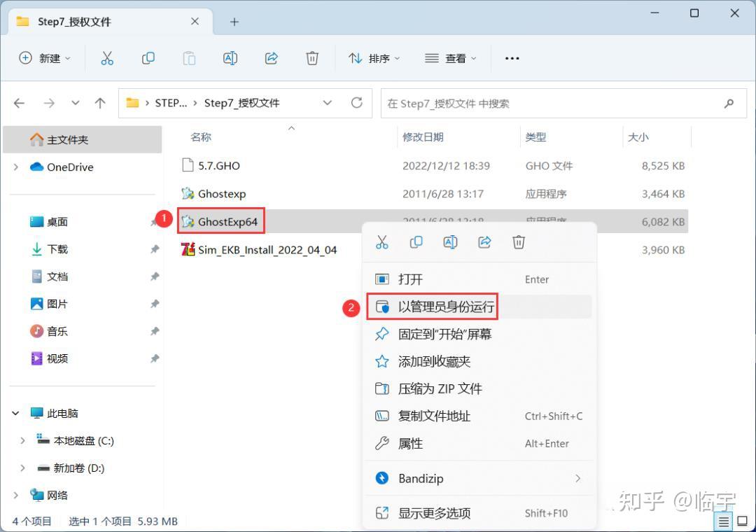Viewport: 756px width, 532px height.
Task: Switch to large icons view via status bar
Action: tap(741, 521)
